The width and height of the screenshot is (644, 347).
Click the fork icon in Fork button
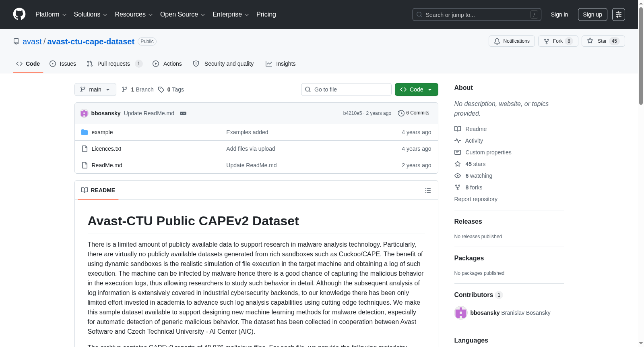click(x=547, y=41)
